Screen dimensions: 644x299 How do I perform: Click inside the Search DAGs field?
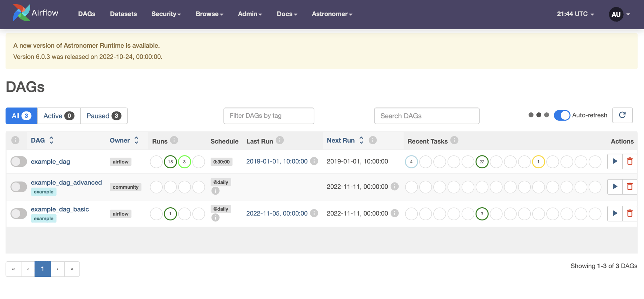(x=427, y=116)
